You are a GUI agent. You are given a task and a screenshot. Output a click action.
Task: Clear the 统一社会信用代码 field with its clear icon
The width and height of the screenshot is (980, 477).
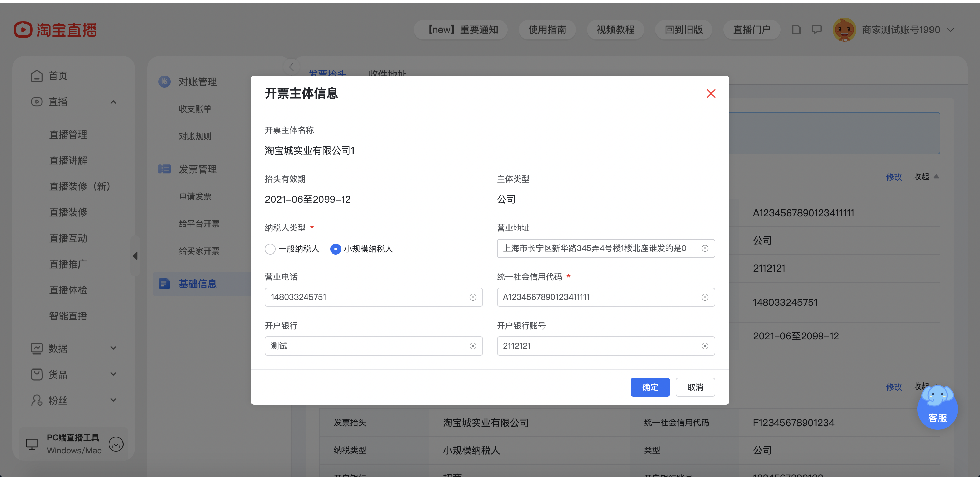click(x=705, y=297)
